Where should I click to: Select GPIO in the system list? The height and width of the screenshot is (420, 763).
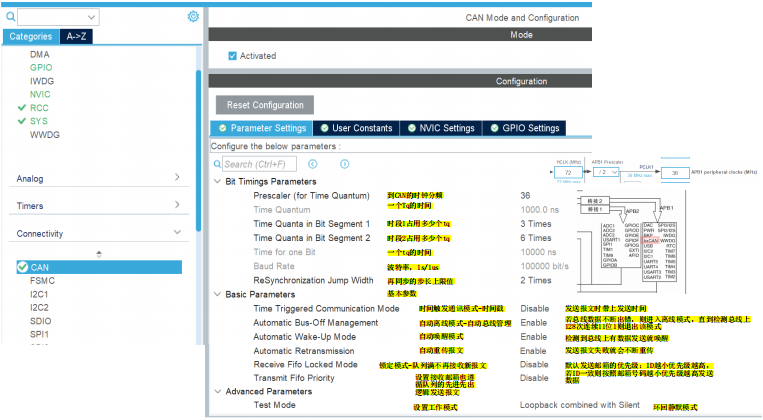tap(41, 68)
